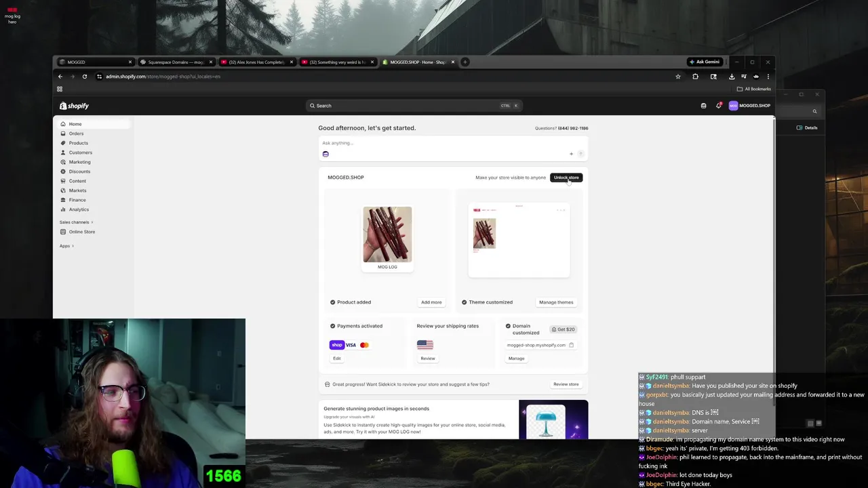Click the Unlock store button
Image resolution: width=868 pixels, height=488 pixels.
(x=566, y=178)
